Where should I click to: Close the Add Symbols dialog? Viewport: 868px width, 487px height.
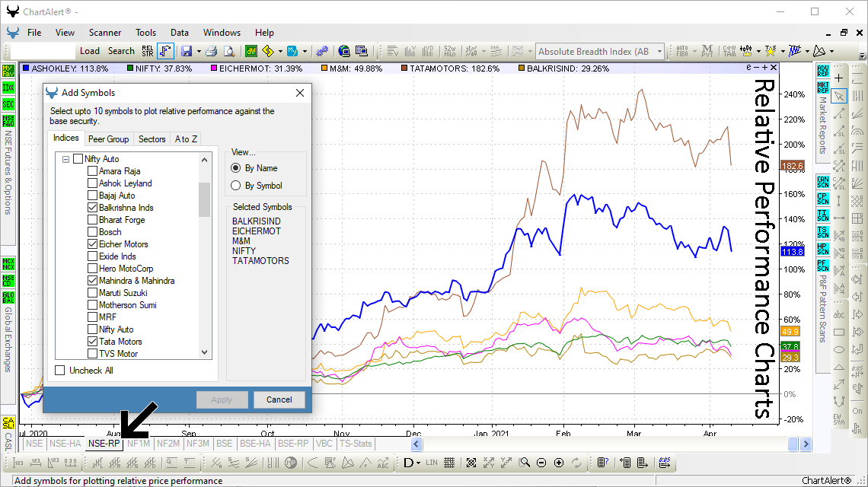[299, 93]
